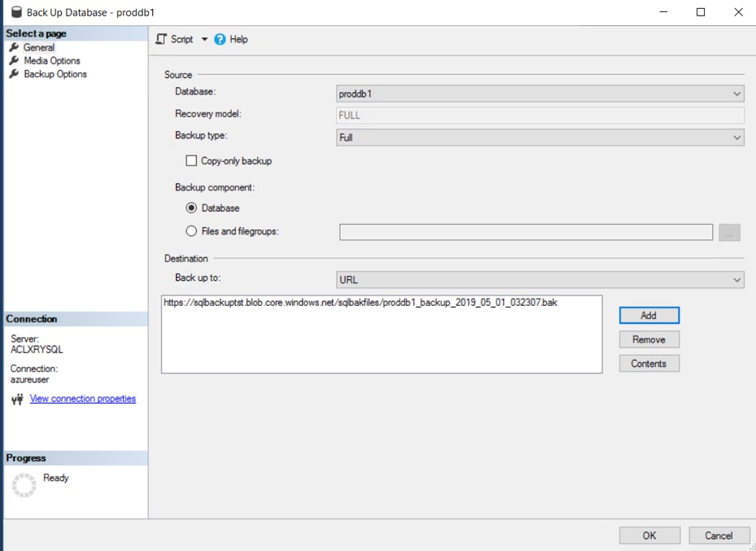
Task: Click the Script icon in the toolbar
Action: pyautogui.click(x=161, y=39)
